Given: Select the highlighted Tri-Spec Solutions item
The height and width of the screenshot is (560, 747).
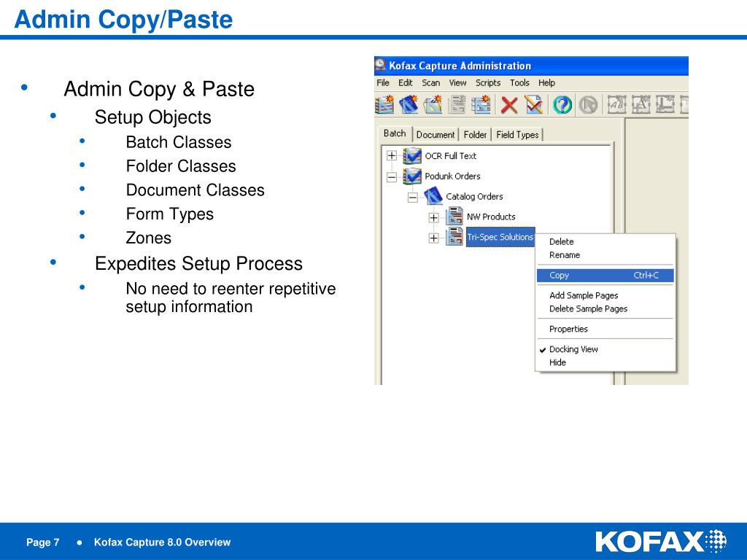Looking at the screenshot, I should [x=500, y=237].
